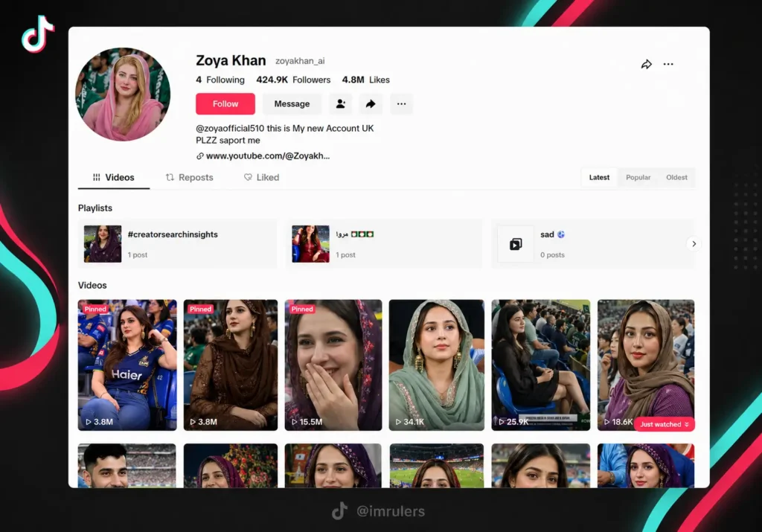Screen dimensions: 762x532
Task: Switch to the Videos tab
Action: tap(114, 177)
